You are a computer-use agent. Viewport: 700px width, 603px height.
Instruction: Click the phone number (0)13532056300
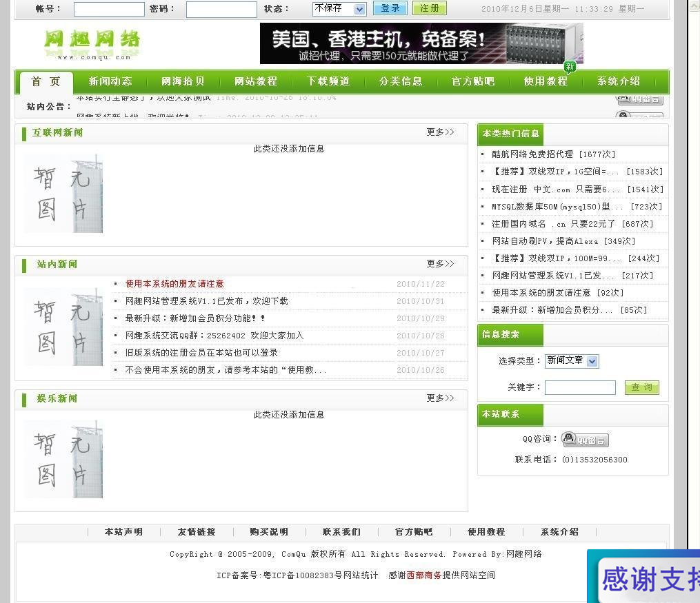click(x=594, y=460)
